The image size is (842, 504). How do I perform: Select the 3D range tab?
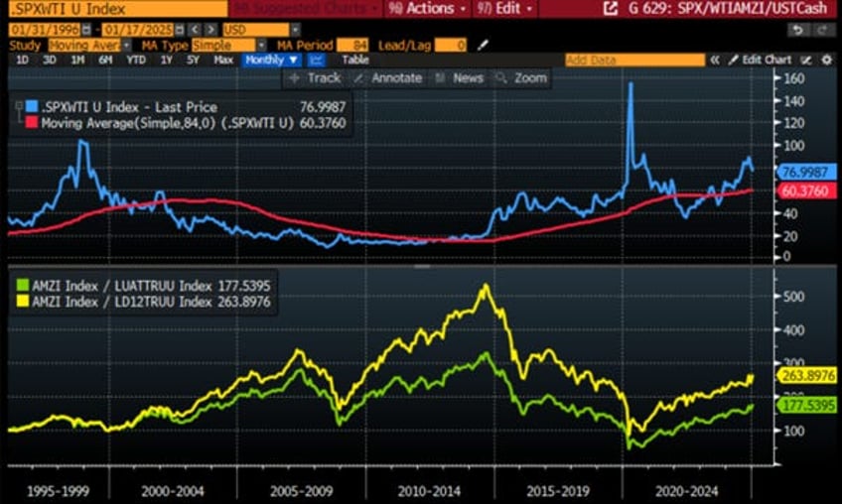click(x=50, y=60)
